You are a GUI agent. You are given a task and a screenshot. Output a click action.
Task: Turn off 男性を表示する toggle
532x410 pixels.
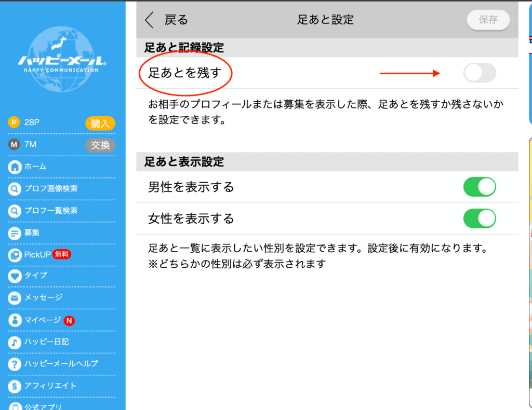480,187
